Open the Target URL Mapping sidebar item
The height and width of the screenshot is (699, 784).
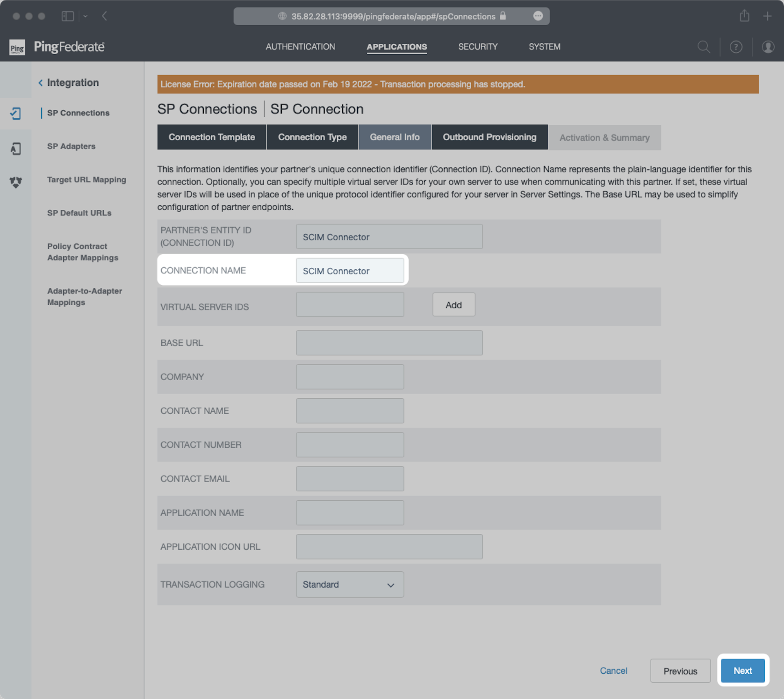[87, 180]
